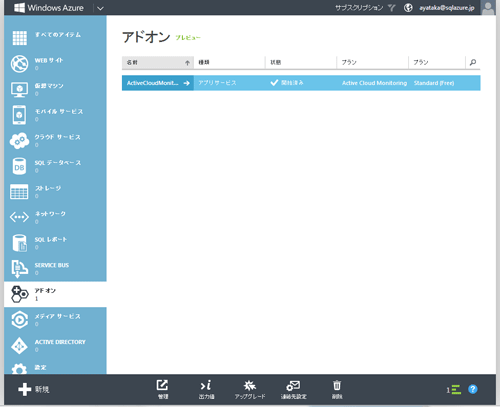Image resolution: width=500 pixels, height=407 pixels.
Task: Click the Contact settings (連絡先設定) mail icon
Action: pos(293,386)
